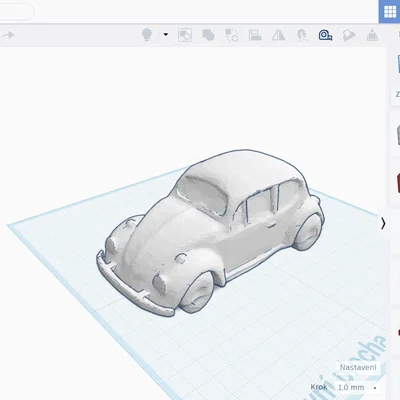This screenshot has width=400, height=400.
Task: Click the rounded design name field
Action: 17,12
